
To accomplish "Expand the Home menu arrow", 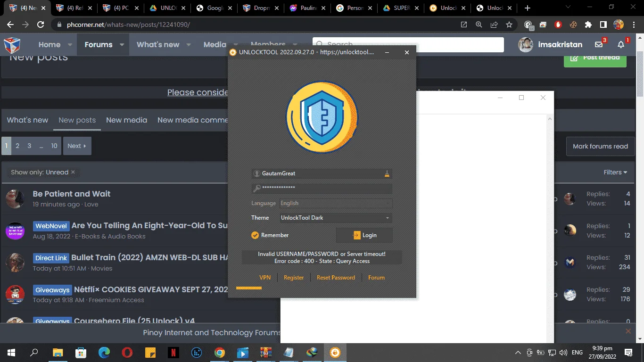I will [70, 45].
